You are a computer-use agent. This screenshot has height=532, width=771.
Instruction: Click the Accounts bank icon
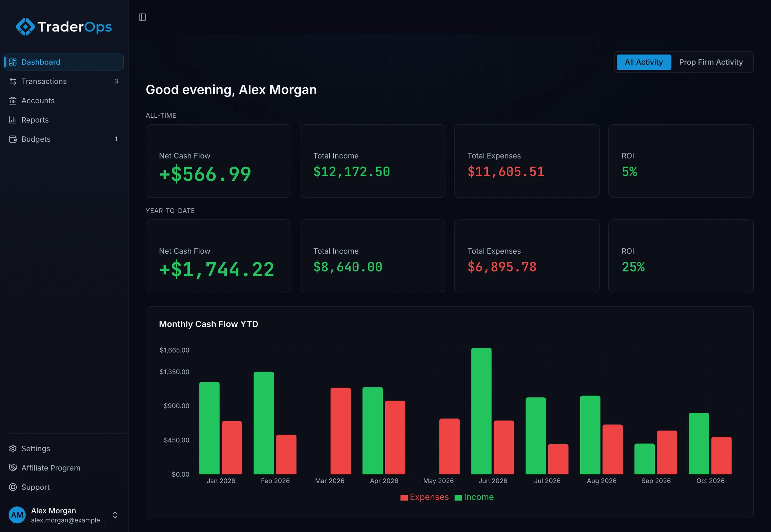point(13,101)
